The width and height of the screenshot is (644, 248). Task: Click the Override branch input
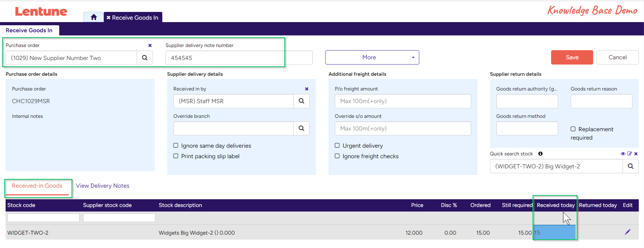233,128
